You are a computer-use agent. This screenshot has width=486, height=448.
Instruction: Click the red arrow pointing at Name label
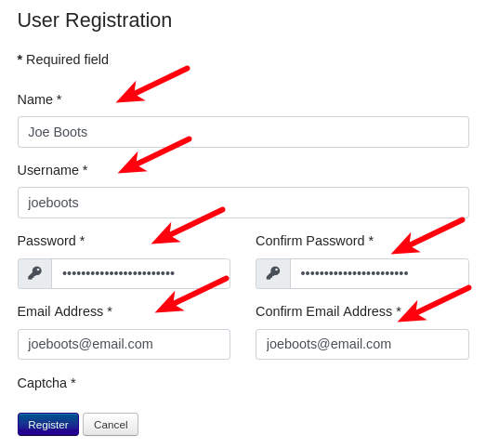pyautogui.click(x=152, y=85)
